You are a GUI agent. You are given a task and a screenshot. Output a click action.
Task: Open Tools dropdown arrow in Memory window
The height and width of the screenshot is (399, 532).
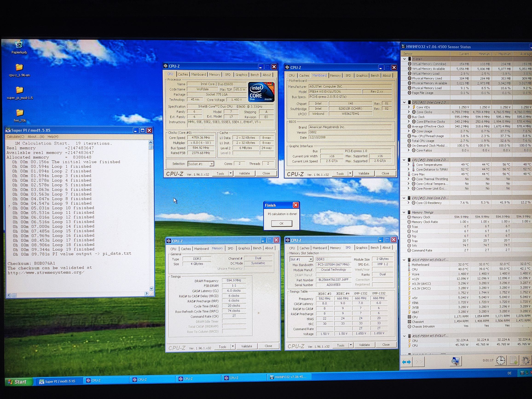[x=233, y=346]
